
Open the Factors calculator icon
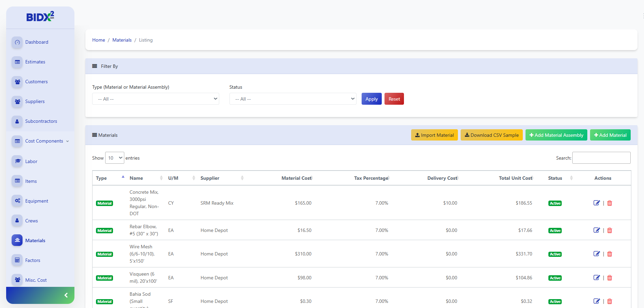(x=17, y=260)
